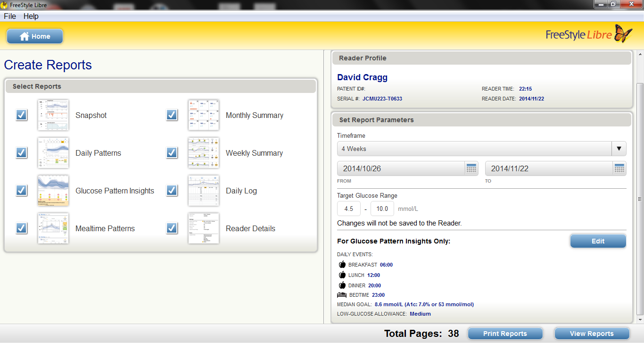Screen dimensions: 644x343
Task: Toggle the Daily Patterns checkbox
Action: [21, 153]
